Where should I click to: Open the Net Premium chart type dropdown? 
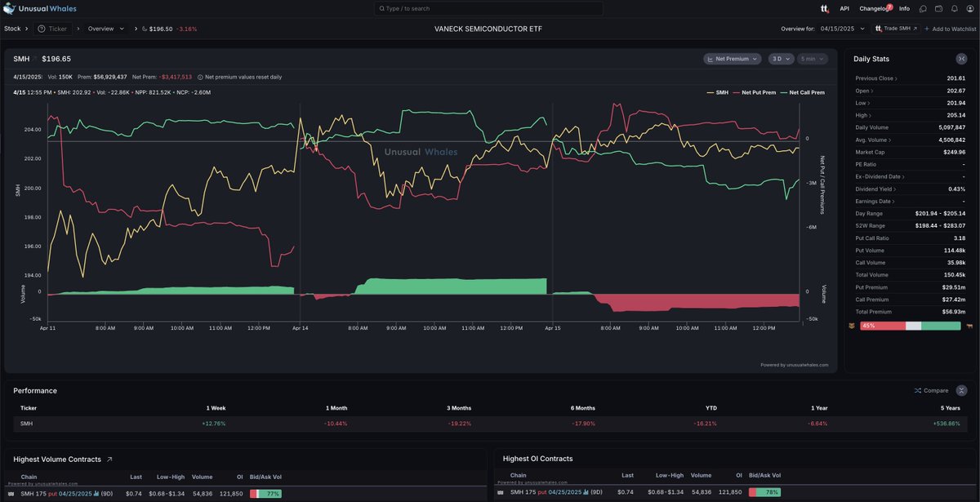pyautogui.click(x=733, y=59)
